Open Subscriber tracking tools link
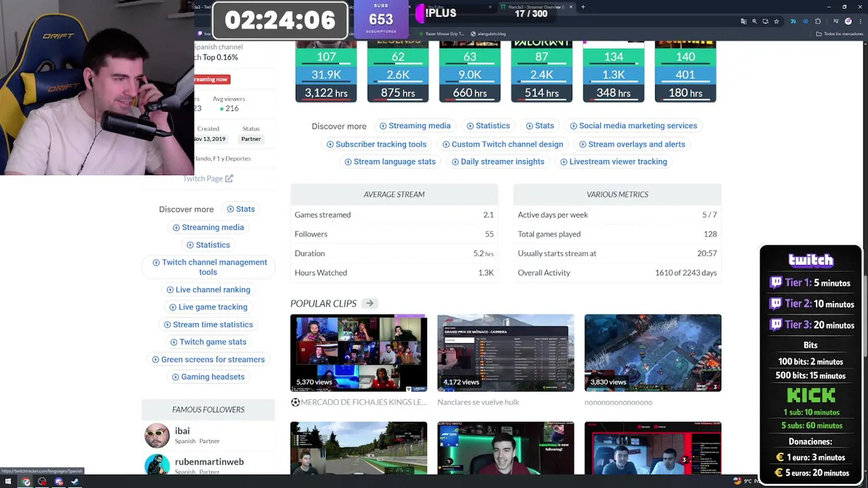 376,144
